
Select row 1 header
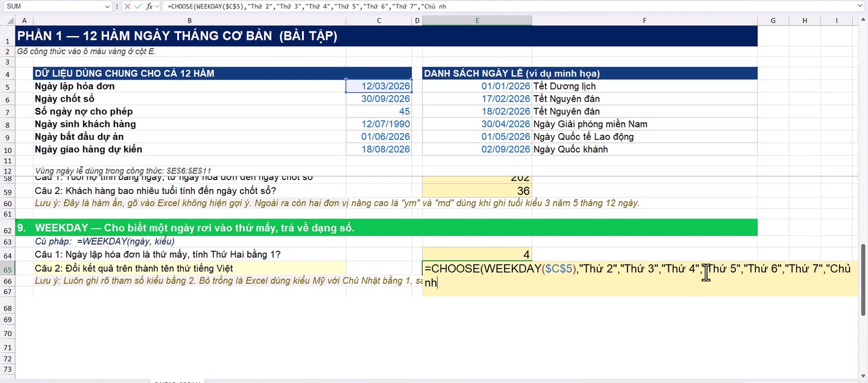click(8, 37)
